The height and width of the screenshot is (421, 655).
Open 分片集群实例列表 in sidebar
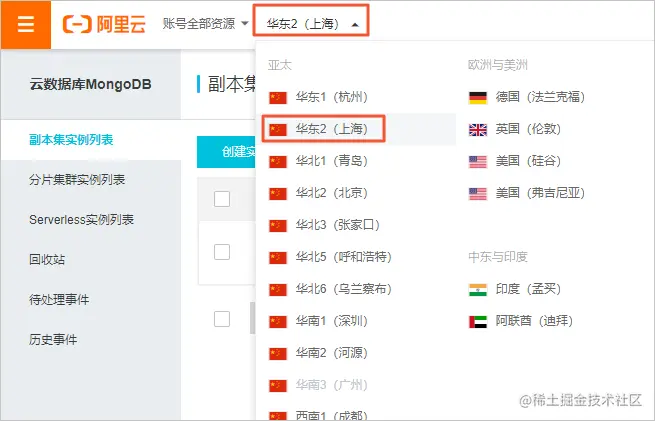(x=77, y=180)
